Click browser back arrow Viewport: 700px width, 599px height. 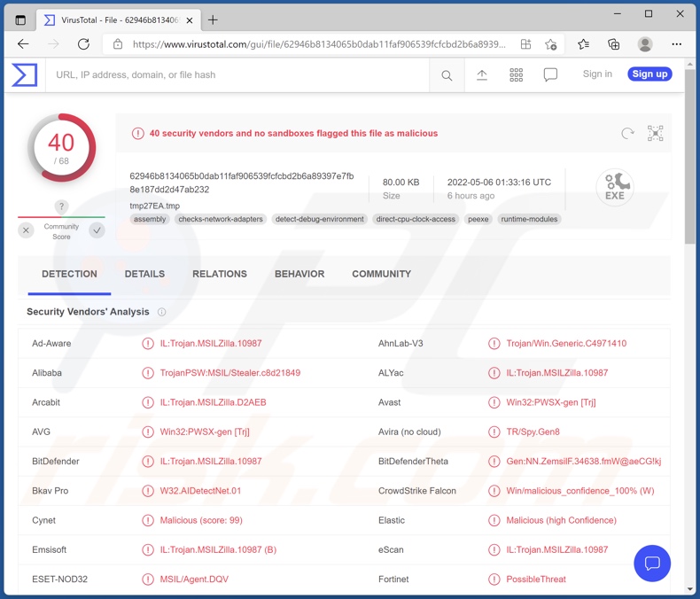click(23, 43)
